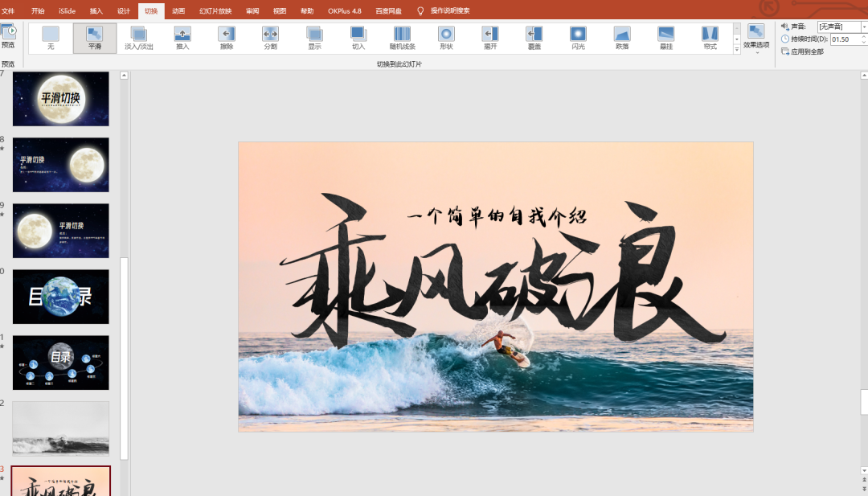Image resolution: width=868 pixels, height=496 pixels.
Task: Click the 乘风破浪 calligraphy title on slide
Action: [x=501, y=273]
